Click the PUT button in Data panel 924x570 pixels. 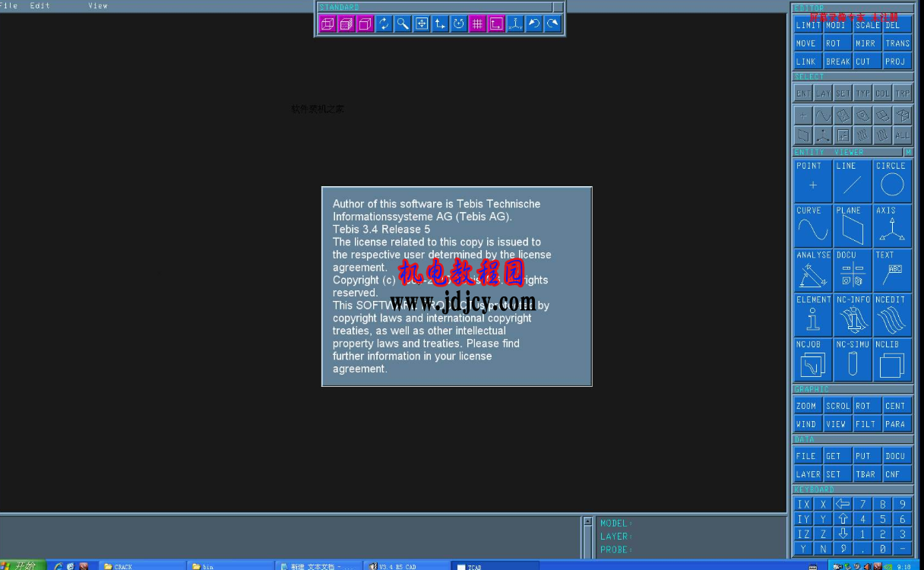pos(867,456)
